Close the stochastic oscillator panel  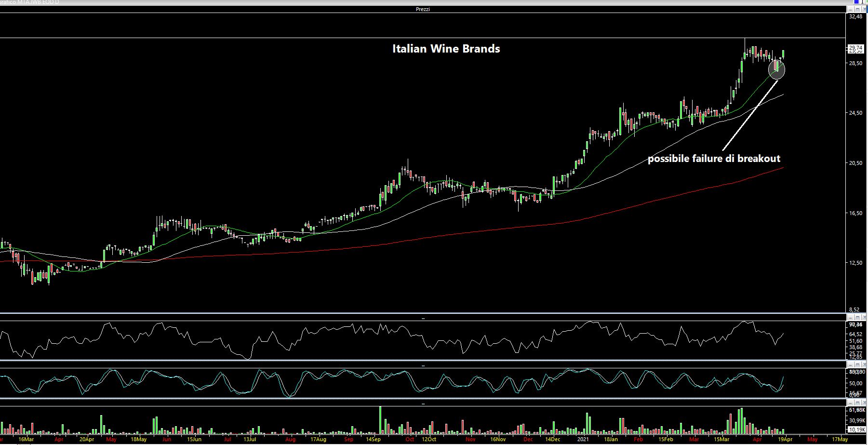(x=864, y=364)
